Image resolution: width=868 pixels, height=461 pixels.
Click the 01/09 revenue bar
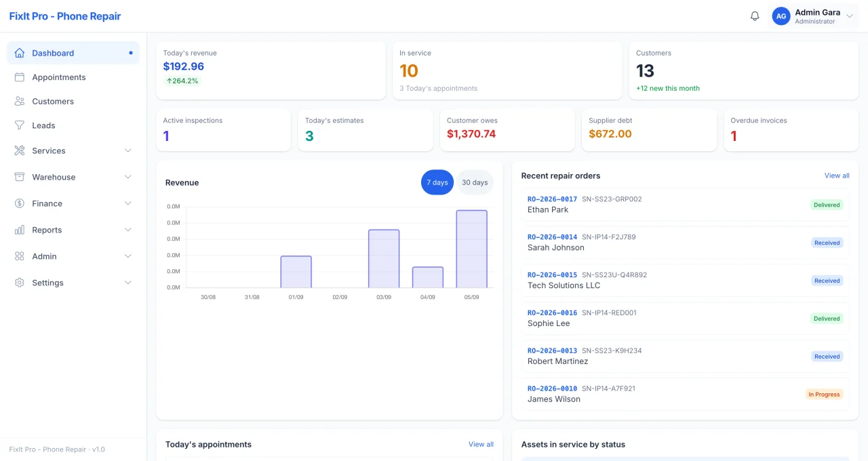pyautogui.click(x=296, y=272)
